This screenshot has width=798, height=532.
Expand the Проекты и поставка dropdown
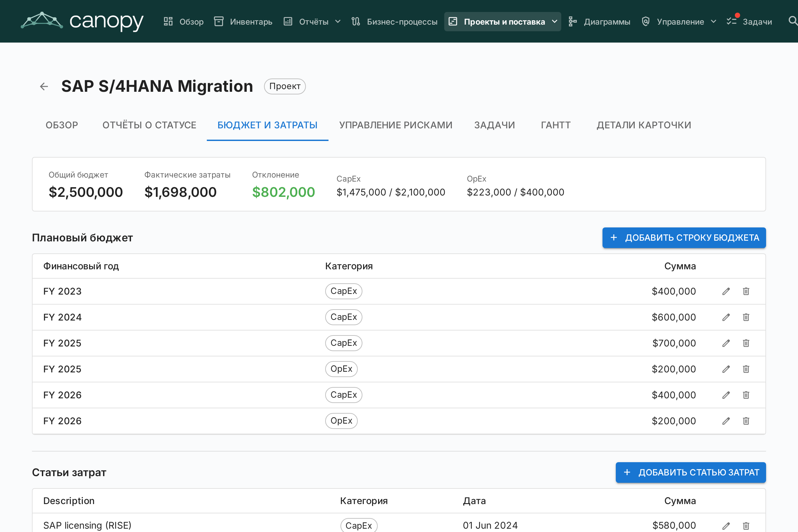(502, 22)
